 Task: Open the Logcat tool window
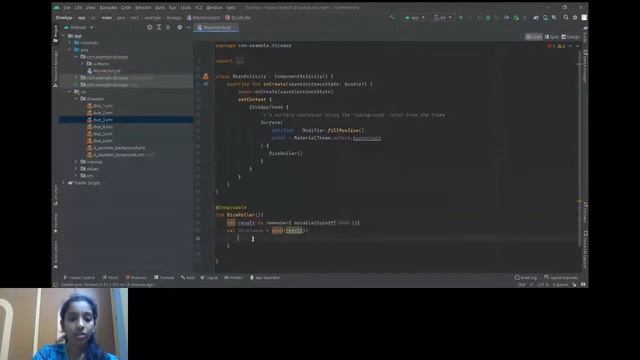pyautogui.click(x=209, y=278)
